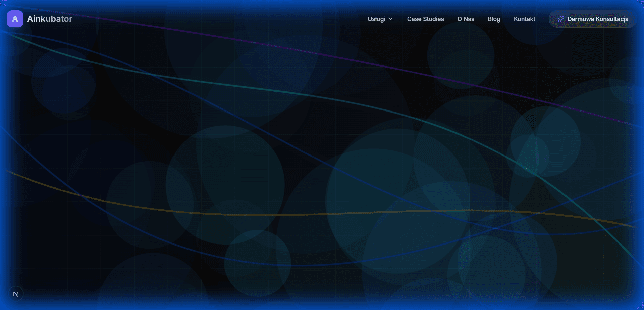Open the Ainkubator home link text

point(50,19)
